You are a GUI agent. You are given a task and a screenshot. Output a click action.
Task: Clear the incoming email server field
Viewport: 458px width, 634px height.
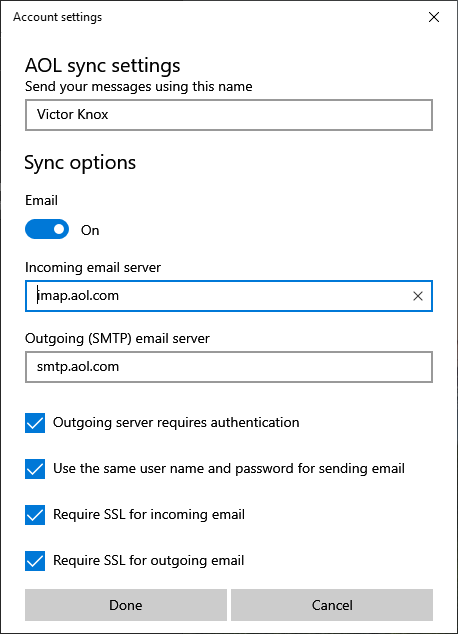click(418, 296)
